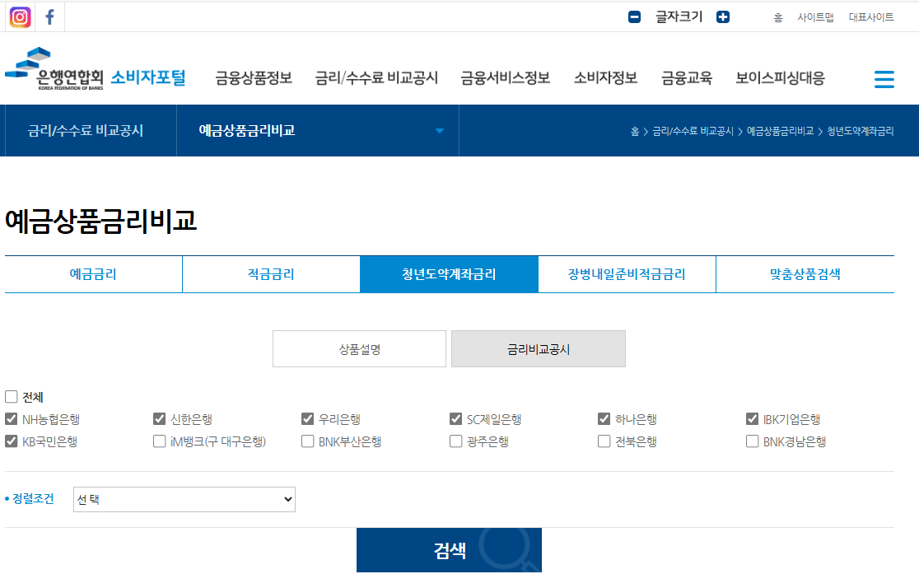The height and width of the screenshot is (588, 919).
Task: Open the 금융상품정보 menu
Action: [252, 78]
